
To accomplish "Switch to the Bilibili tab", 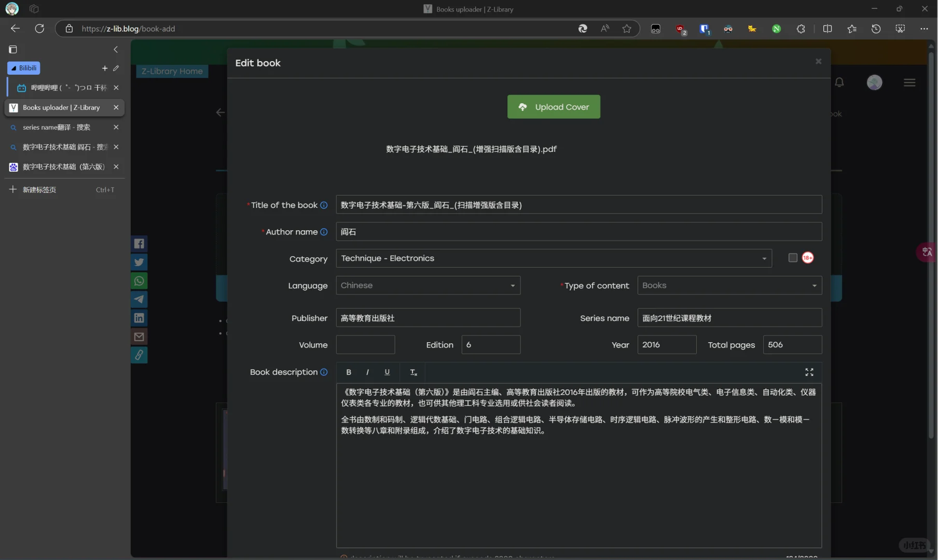I will click(64, 88).
